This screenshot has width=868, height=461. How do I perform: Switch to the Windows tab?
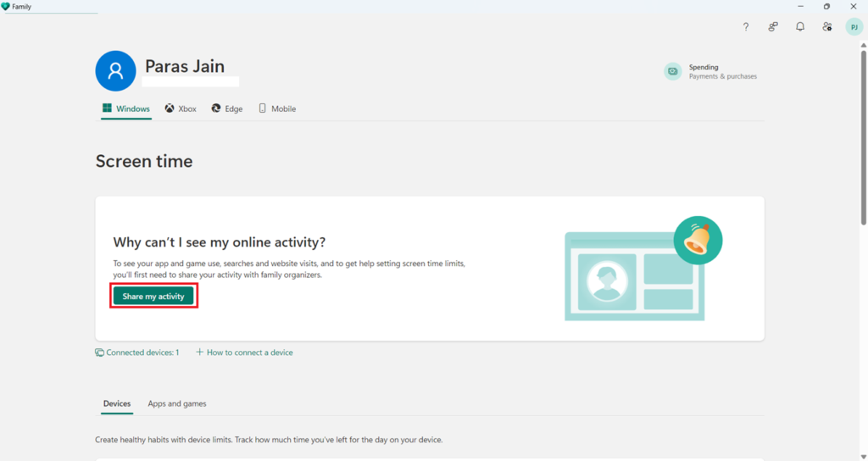126,108
